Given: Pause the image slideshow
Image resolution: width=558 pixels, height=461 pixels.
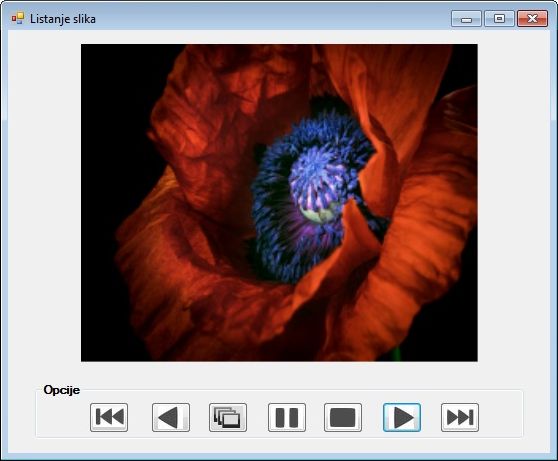Looking at the screenshot, I should (x=287, y=417).
